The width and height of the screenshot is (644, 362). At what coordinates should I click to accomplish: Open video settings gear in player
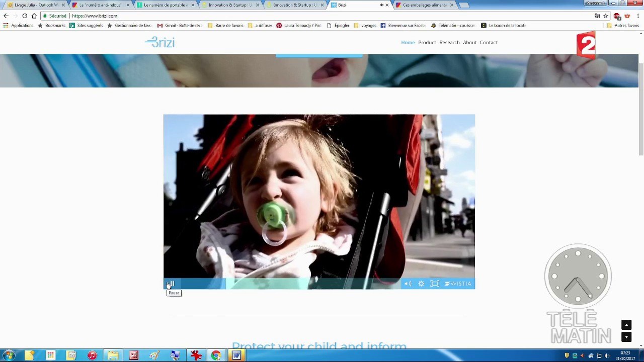click(421, 284)
